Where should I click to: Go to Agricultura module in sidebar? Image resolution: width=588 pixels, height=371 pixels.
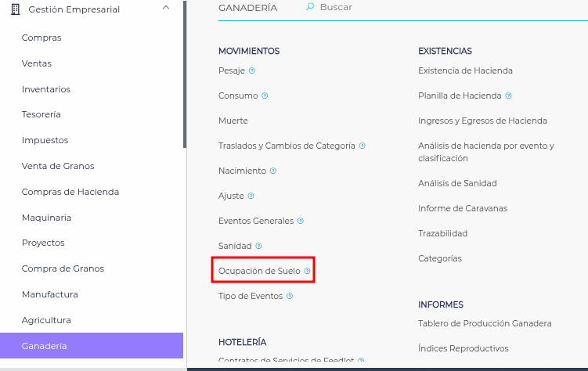[x=46, y=320]
